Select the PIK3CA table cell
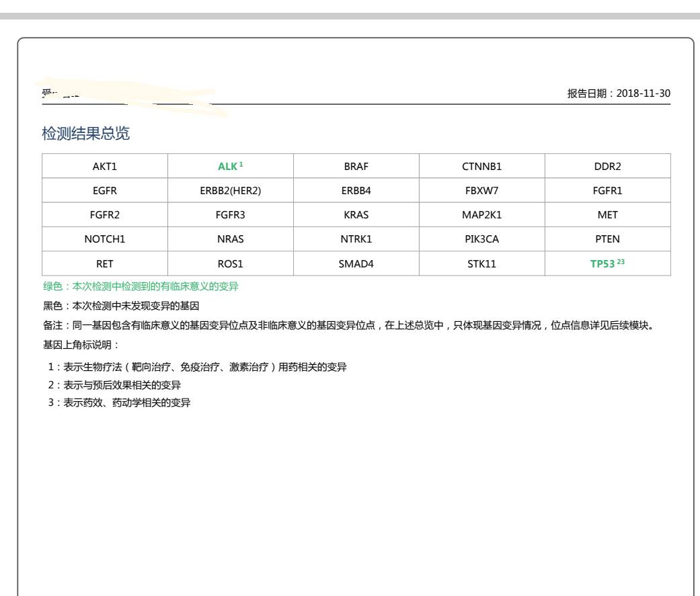 (481, 239)
